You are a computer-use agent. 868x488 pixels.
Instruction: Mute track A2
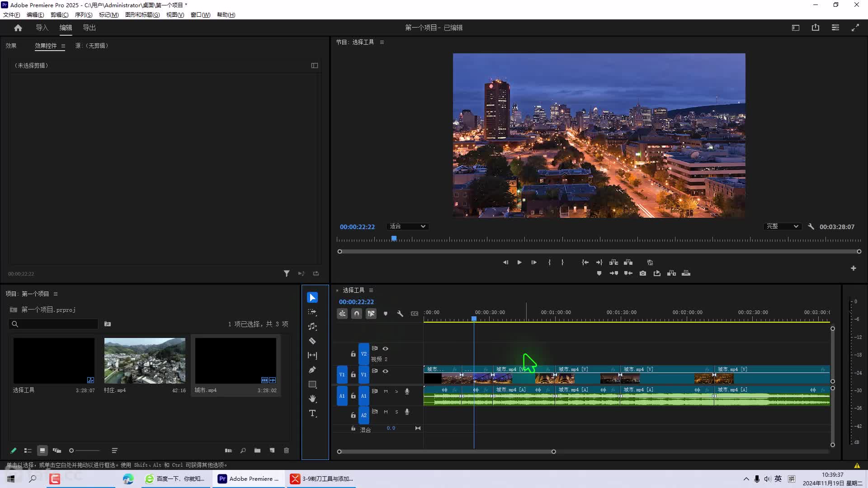coord(386,412)
